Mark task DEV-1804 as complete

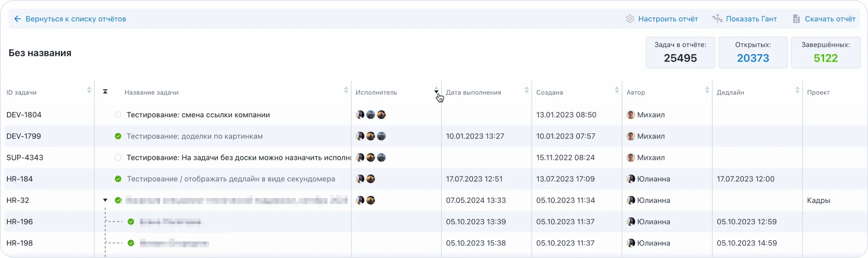pos(118,115)
